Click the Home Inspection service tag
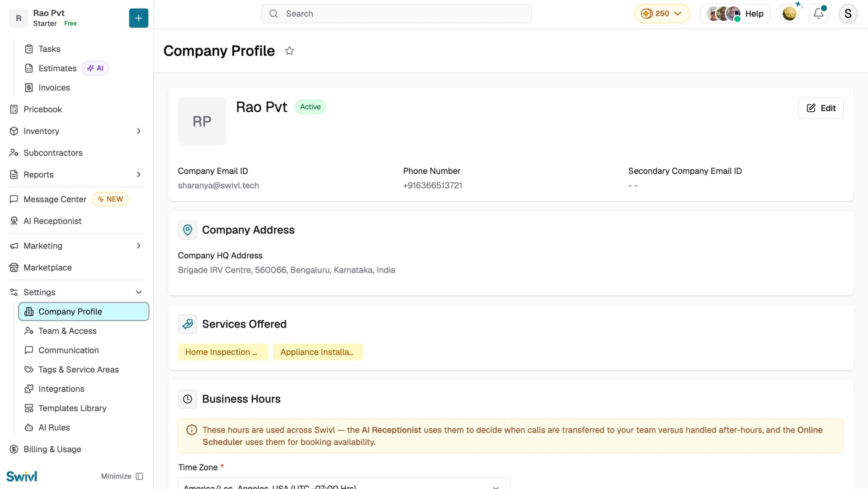The height and width of the screenshot is (489, 868). tap(223, 352)
